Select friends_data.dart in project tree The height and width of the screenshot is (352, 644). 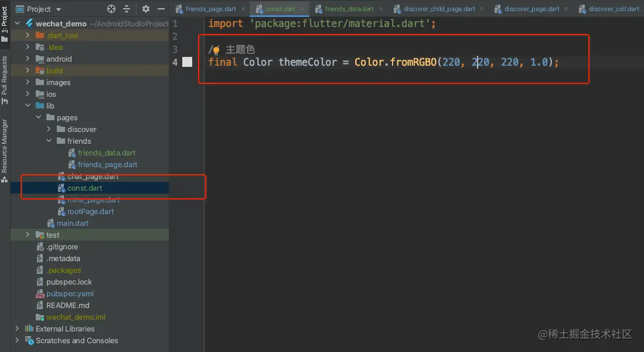tap(107, 153)
